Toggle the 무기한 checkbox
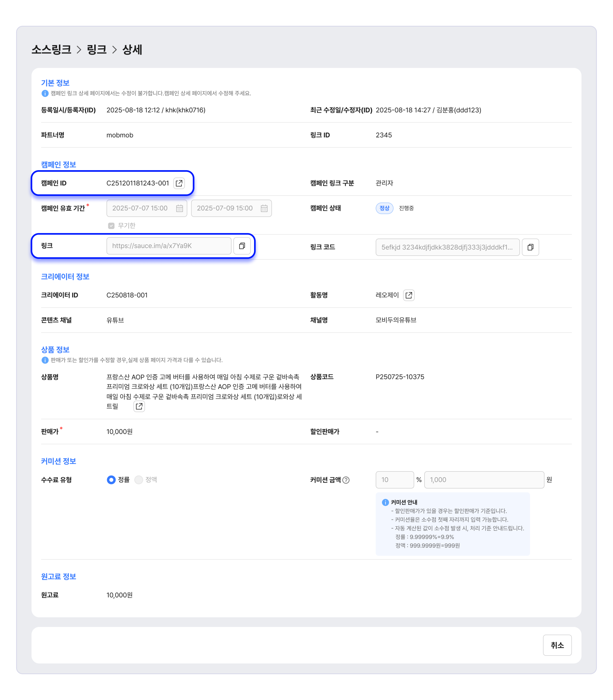This screenshot has width=613, height=700. (111, 226)
